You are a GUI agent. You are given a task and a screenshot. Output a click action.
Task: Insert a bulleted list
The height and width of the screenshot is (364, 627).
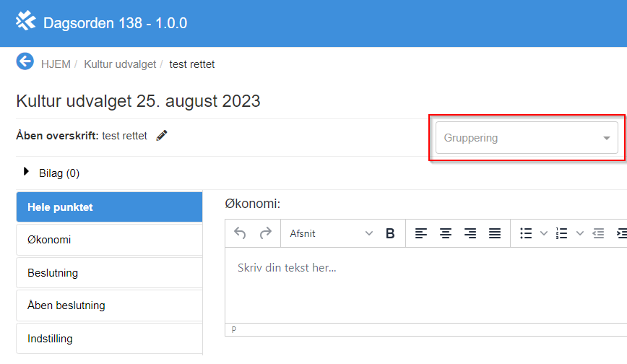click(x=526, y=233)
